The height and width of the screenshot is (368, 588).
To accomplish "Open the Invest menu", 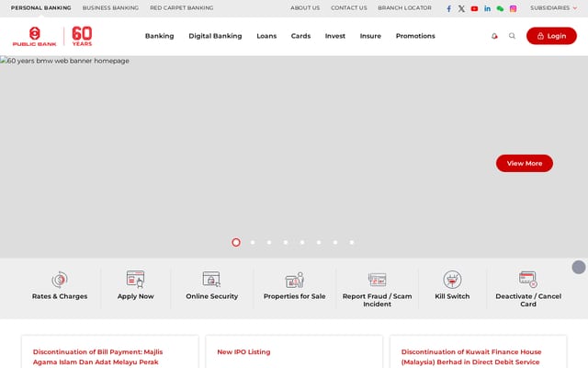I will pos(334,36).
